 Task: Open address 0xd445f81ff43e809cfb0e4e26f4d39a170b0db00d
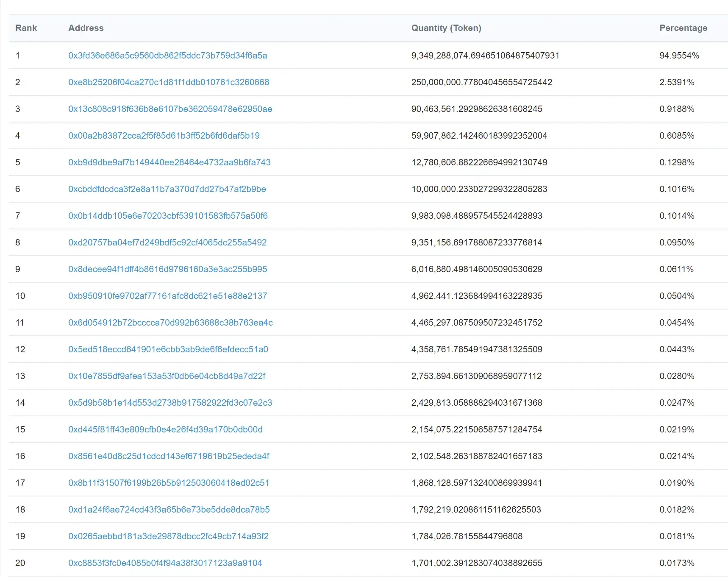[166, 429]
